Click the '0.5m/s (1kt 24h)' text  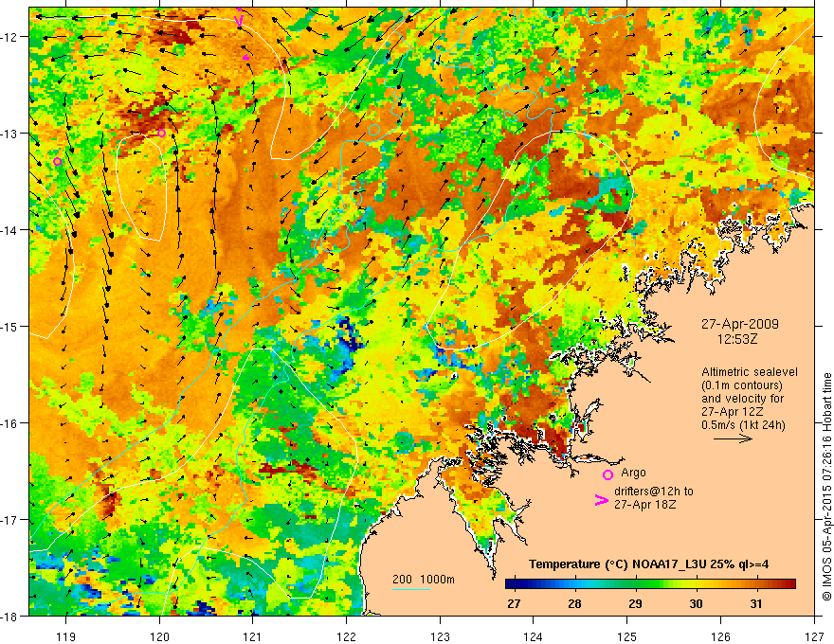[x=744, y=424]
